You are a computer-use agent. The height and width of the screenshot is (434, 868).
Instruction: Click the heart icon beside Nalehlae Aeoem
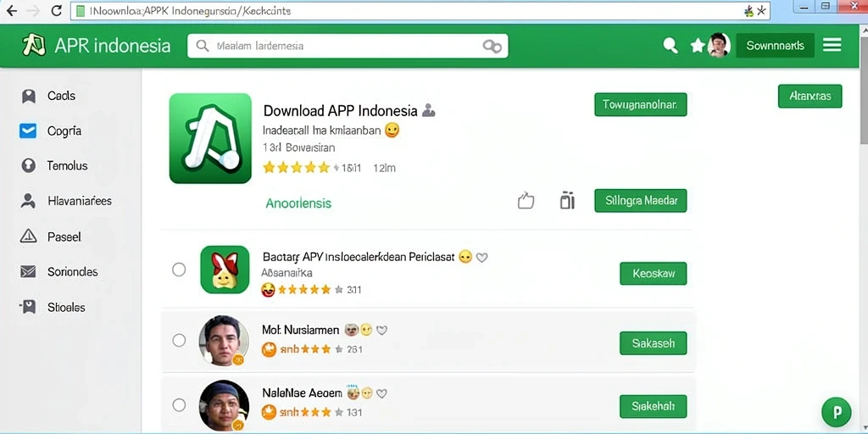[381, 393]
